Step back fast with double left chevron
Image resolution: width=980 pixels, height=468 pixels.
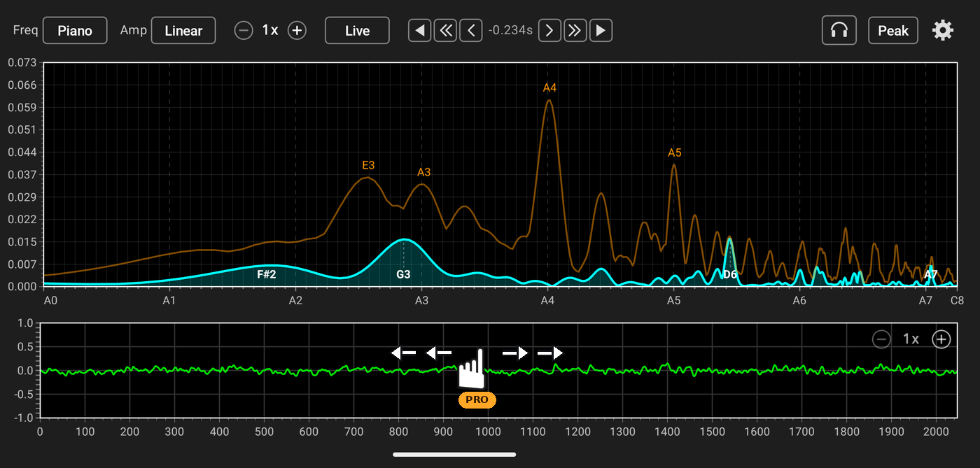(x=445, y=31)
